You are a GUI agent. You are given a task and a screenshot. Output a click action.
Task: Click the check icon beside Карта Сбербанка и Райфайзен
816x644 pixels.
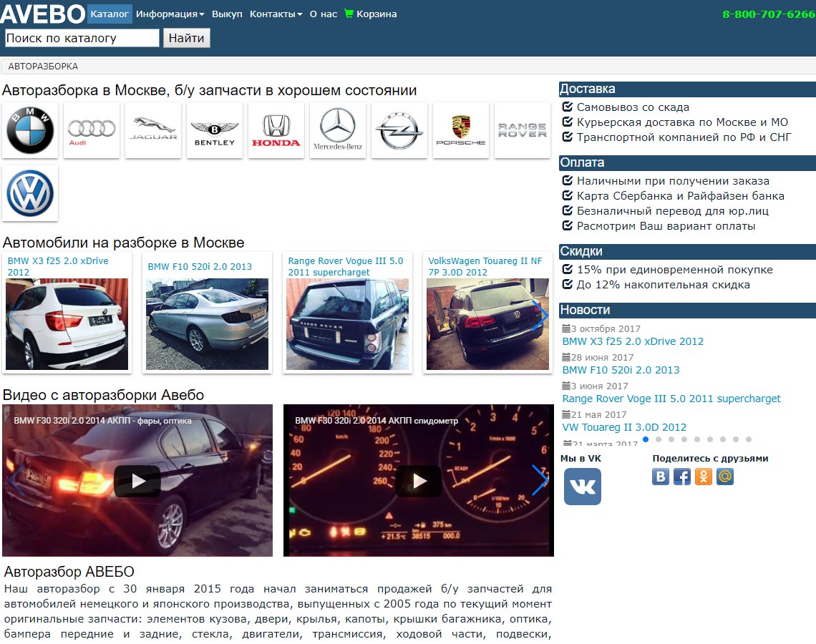(568, 195)
